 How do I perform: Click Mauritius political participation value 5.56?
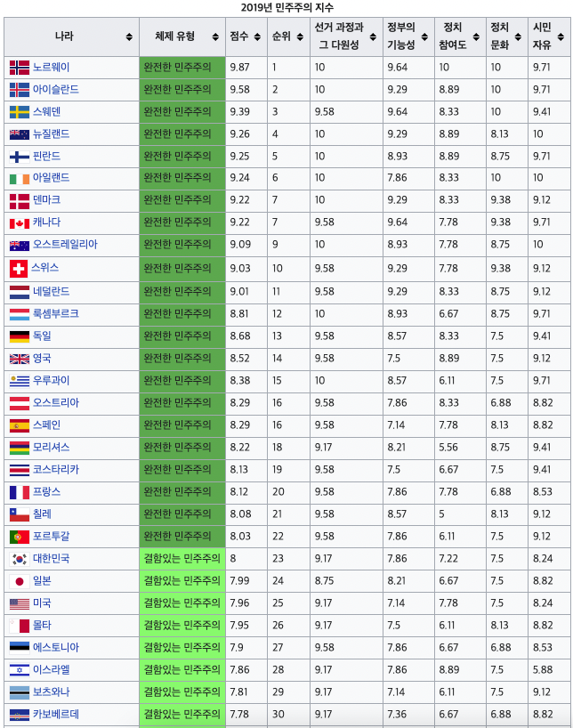point(448,448)
